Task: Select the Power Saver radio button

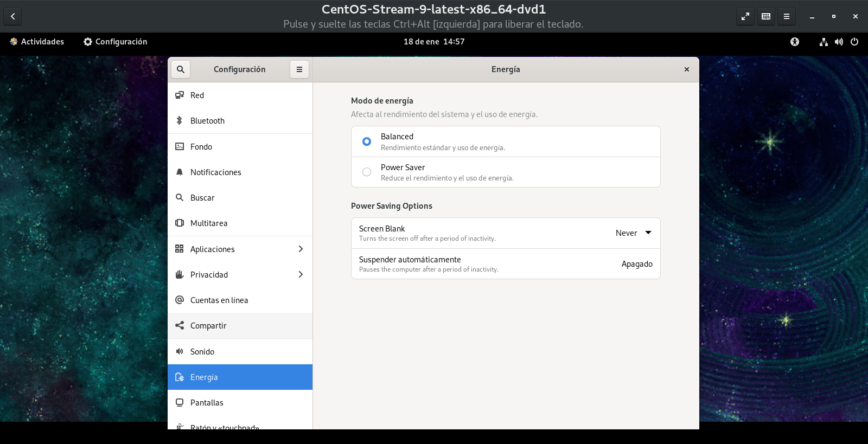Action: click(x=367, y=172)
